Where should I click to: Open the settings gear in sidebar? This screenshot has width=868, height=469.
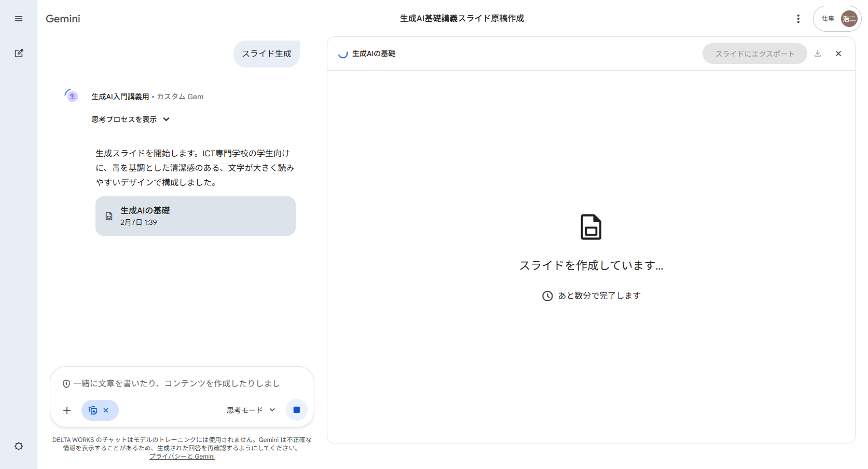[19, 446]
